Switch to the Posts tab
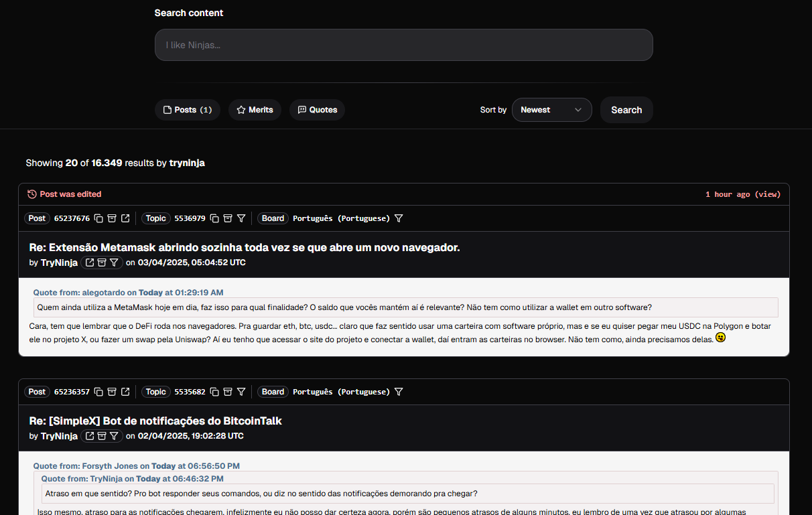The width and height of the screenshot is (812, 515). pos(187,110)
